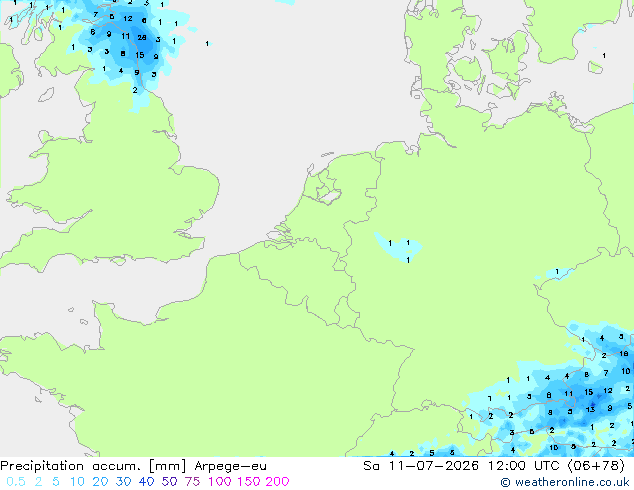634x490 pixels.
Task: Select the 200 mm legend value
Action: point(277,482)
